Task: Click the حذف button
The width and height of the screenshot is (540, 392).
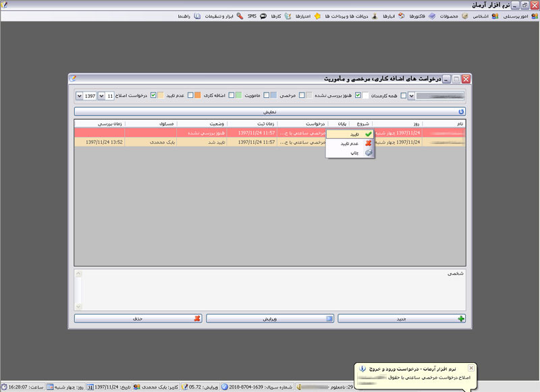Action: [138, 318]
